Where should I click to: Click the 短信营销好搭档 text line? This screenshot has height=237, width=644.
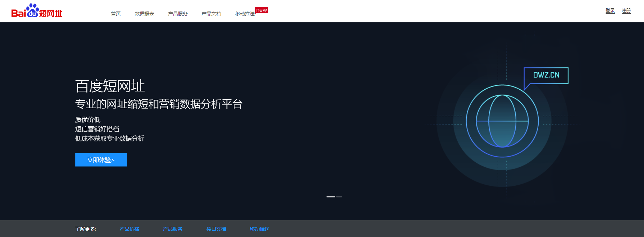tap(97, 129)
